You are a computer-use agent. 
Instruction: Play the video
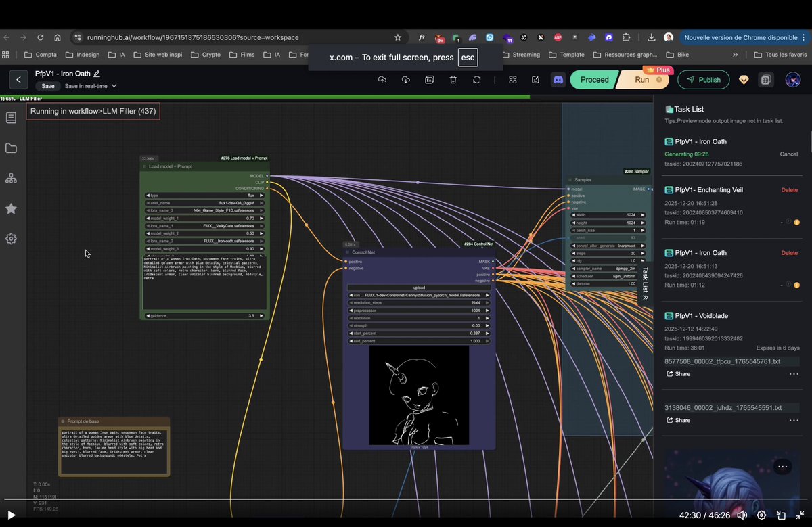coord(12,515)
